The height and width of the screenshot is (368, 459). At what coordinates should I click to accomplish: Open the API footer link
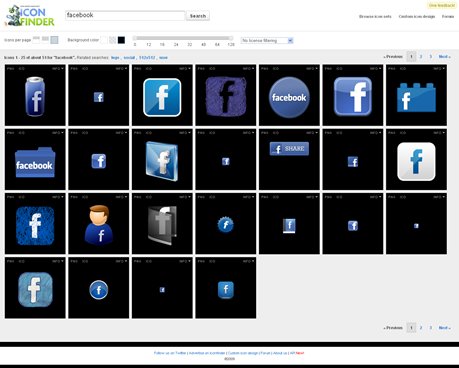(292, 353)
